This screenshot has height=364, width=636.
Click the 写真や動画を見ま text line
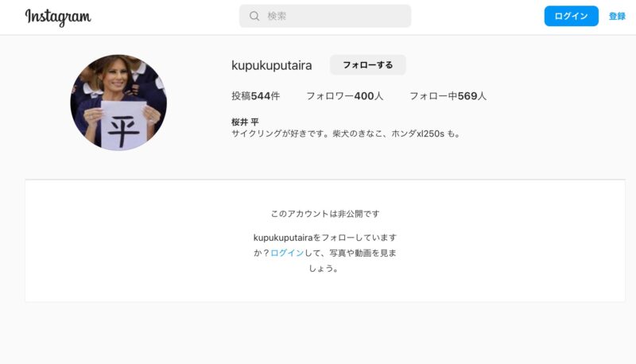point(363,253)
